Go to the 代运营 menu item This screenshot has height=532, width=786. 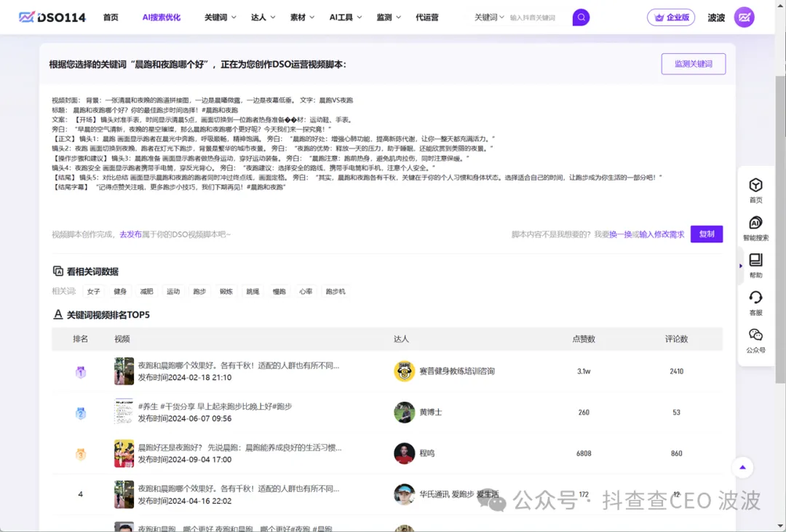coord(427,17)
